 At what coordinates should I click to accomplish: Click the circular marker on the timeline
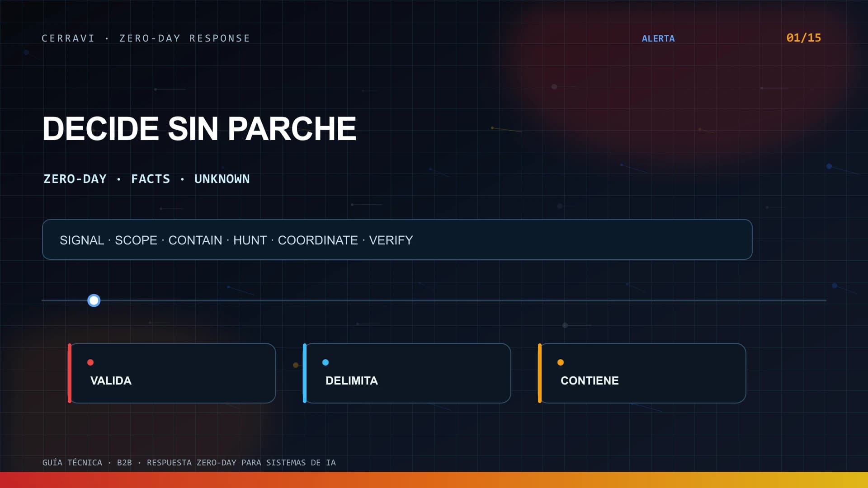(94, 300)
